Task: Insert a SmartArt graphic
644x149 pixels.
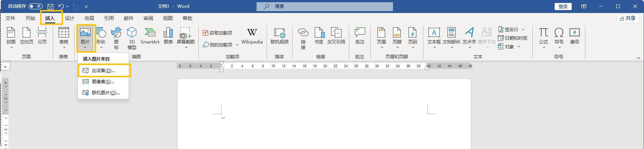Action: point(150,36)
